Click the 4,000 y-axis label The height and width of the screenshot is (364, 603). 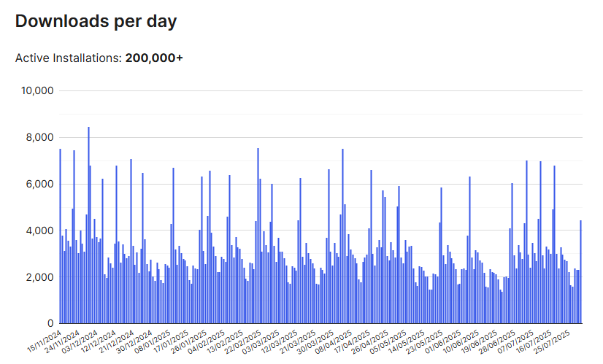tap(38, 231)
